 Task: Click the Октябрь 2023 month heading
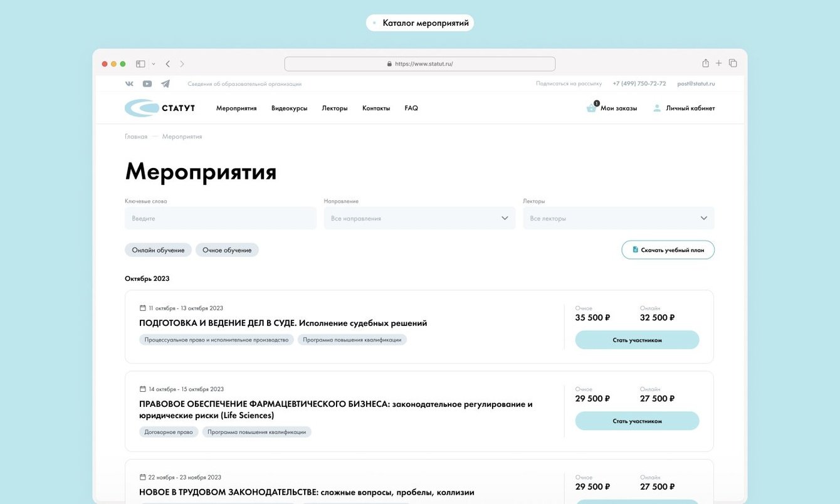(x=147, y=279)
